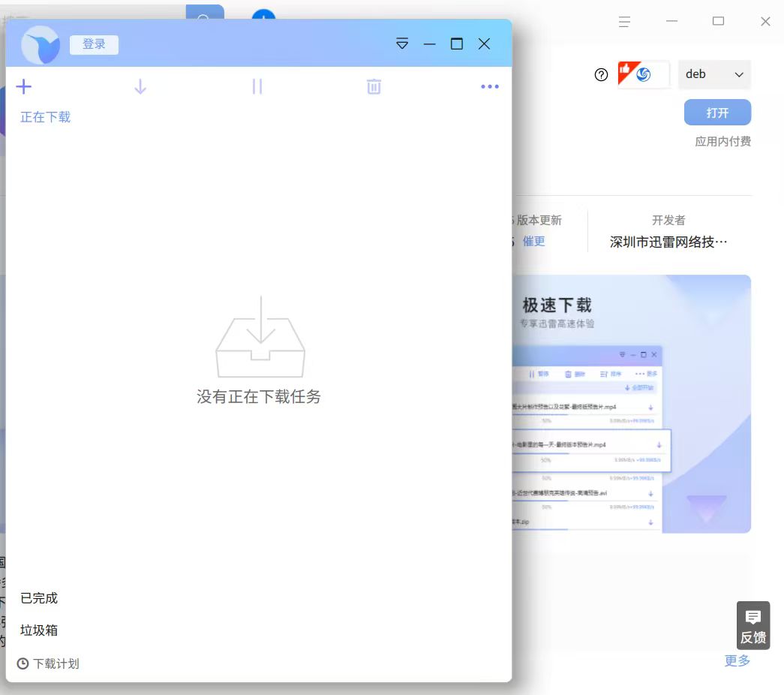The image size is (784, 695).
Task: Click the 应用内付费 in-app purchase label
Action: [723, 142]
